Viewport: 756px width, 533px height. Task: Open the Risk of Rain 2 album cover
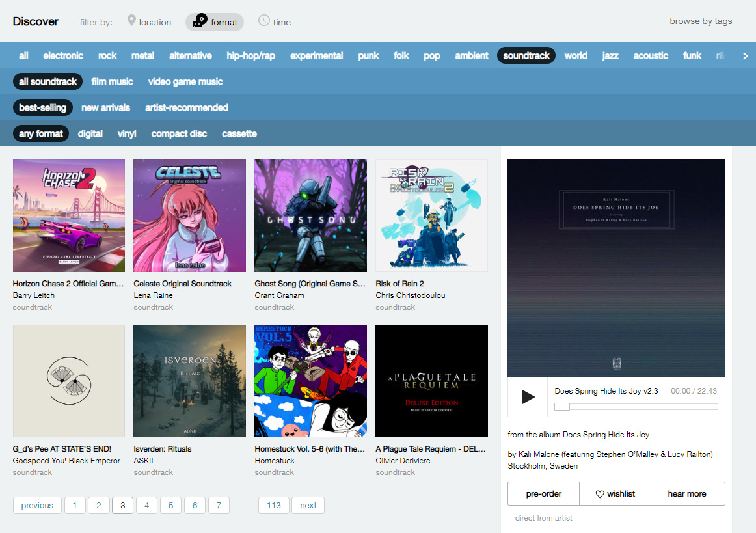pyautogui.click(x=431, y=215)
